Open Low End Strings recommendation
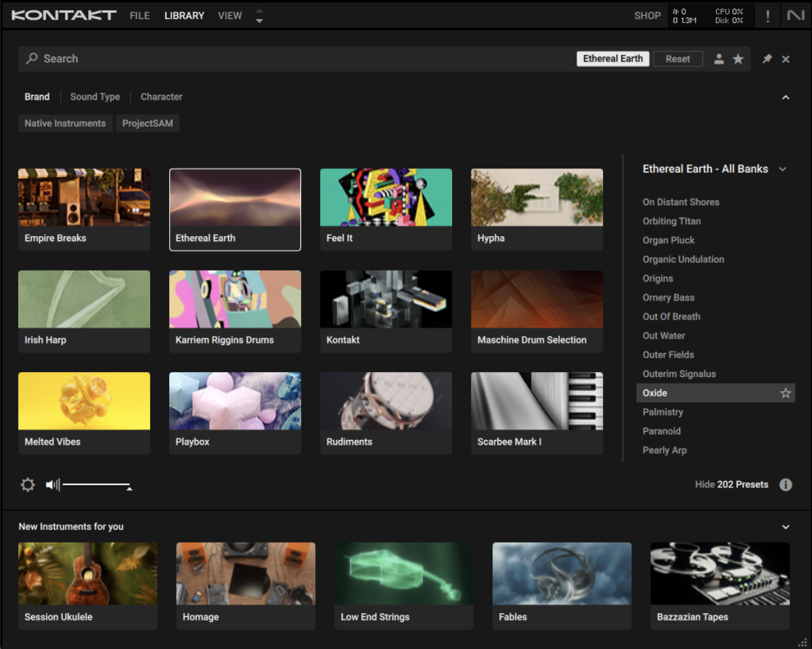 [x=404, y=586]
